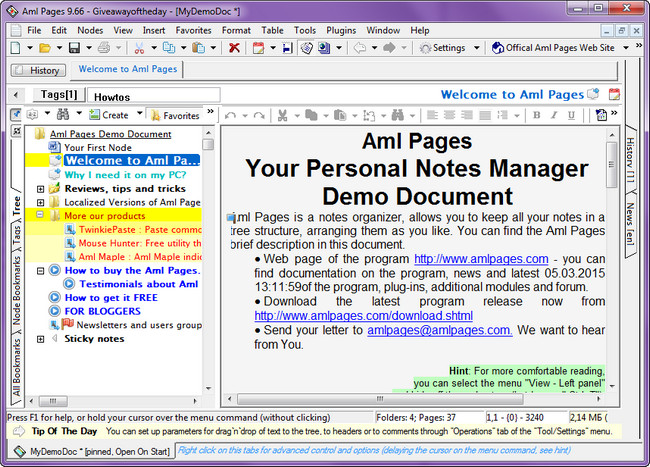Click the editor horizontal scrollbar thumb
Screen dimensions: 650x467
point(380,399)
